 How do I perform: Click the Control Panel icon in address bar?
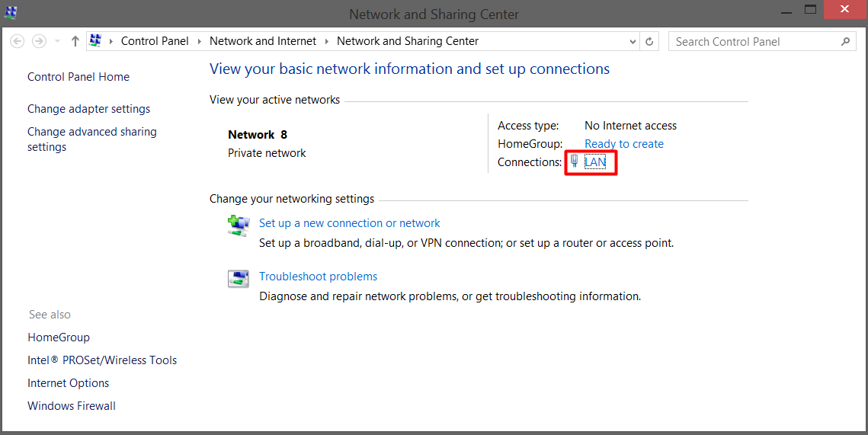coord(95,41)
